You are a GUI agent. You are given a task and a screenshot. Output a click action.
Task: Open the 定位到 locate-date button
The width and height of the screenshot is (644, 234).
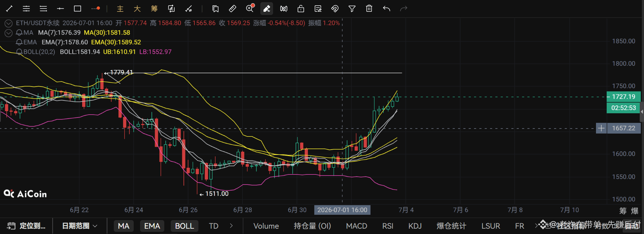click(x=26, y=226)
